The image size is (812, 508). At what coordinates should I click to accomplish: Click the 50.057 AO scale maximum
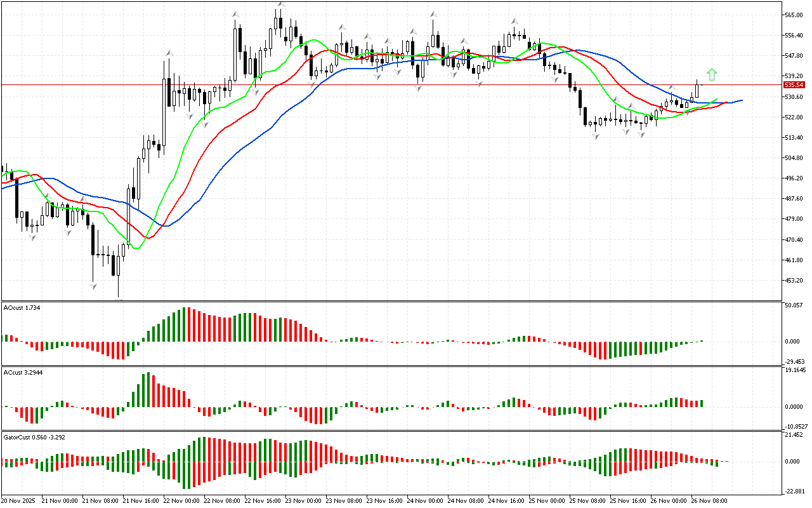pos(796,305)
